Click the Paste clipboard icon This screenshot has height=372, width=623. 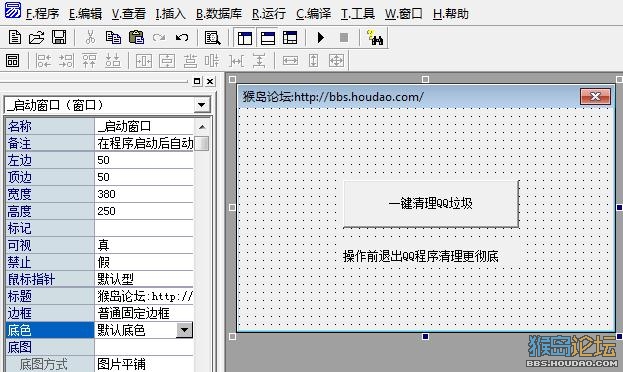pyautogui.click(x=136, y=38)
